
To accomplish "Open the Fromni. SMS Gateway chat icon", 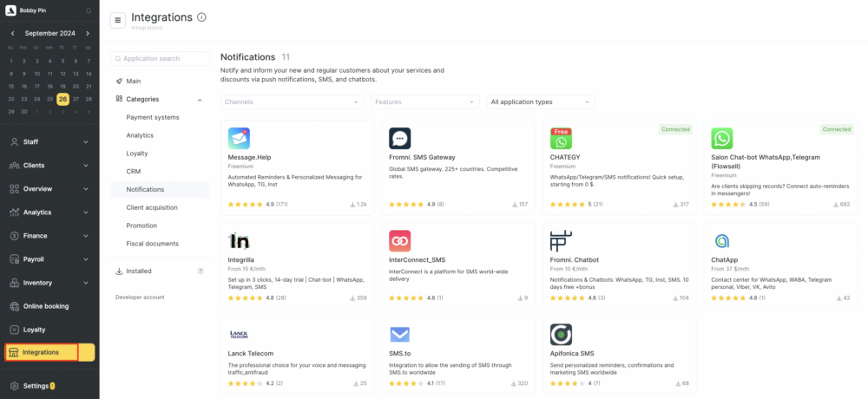I will pyautogui.click(x=399, y=139).
